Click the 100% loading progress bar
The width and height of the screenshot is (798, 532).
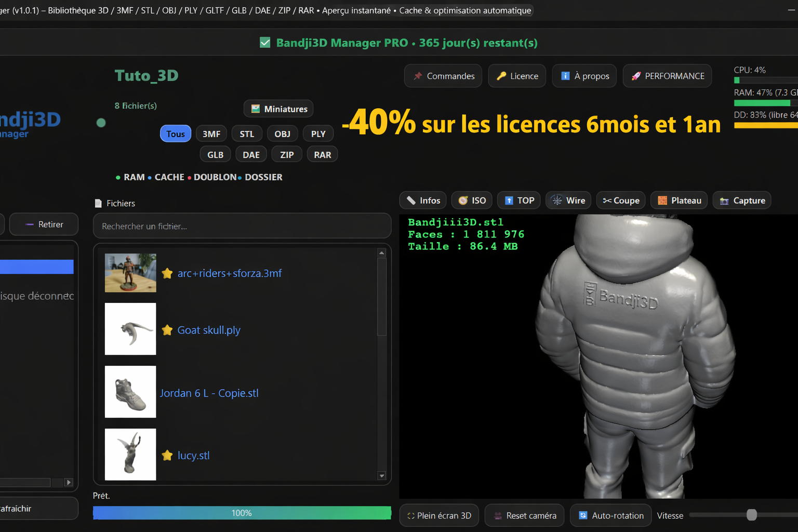[x=242, y=513]
